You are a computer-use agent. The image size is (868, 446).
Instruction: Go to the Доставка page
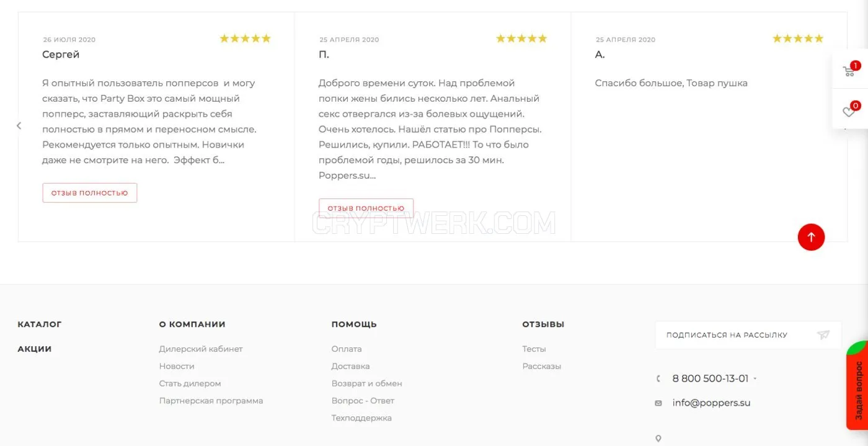pos(350,367)
